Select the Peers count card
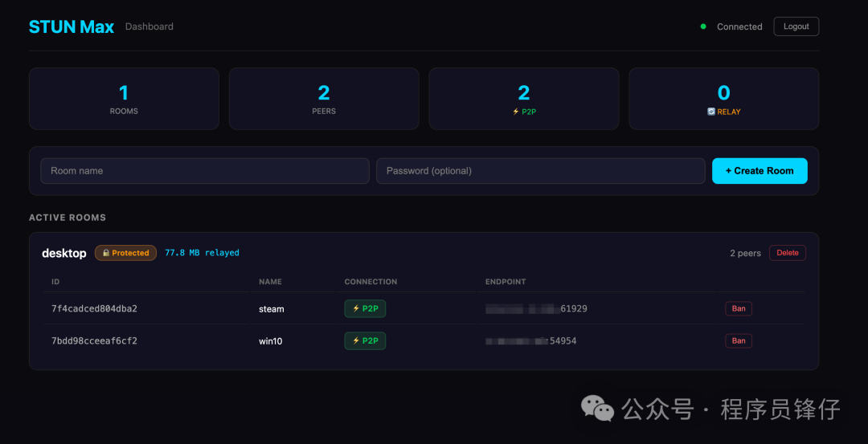Viewport: 868px width, 444px height. click(x=324, y=99)
